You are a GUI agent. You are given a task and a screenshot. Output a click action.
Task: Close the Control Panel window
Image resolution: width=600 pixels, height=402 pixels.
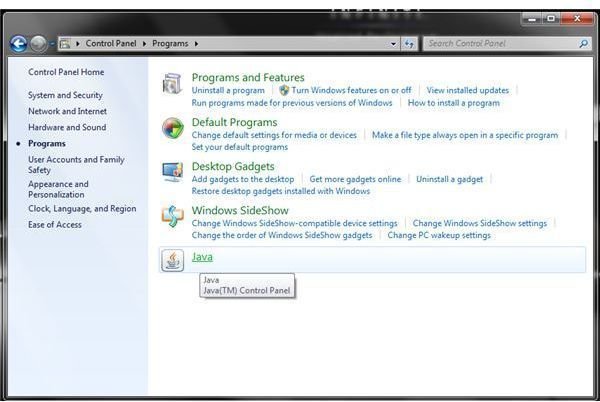tap(577, 19)
